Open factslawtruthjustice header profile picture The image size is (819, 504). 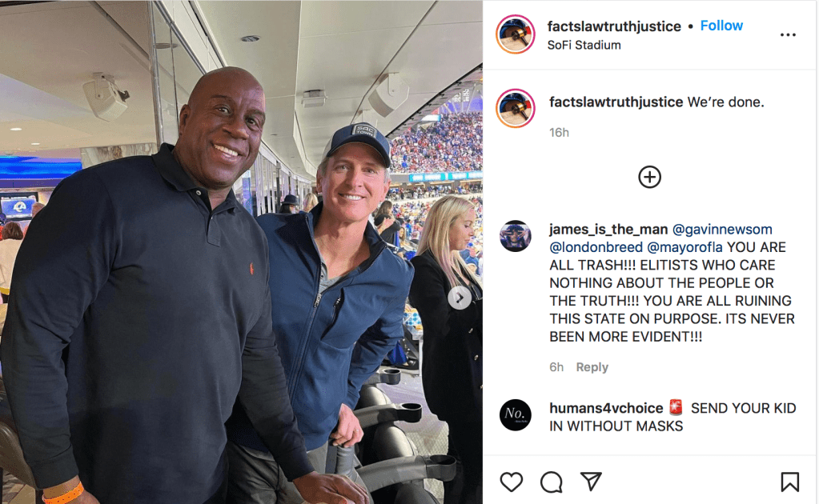pos(515,34)
